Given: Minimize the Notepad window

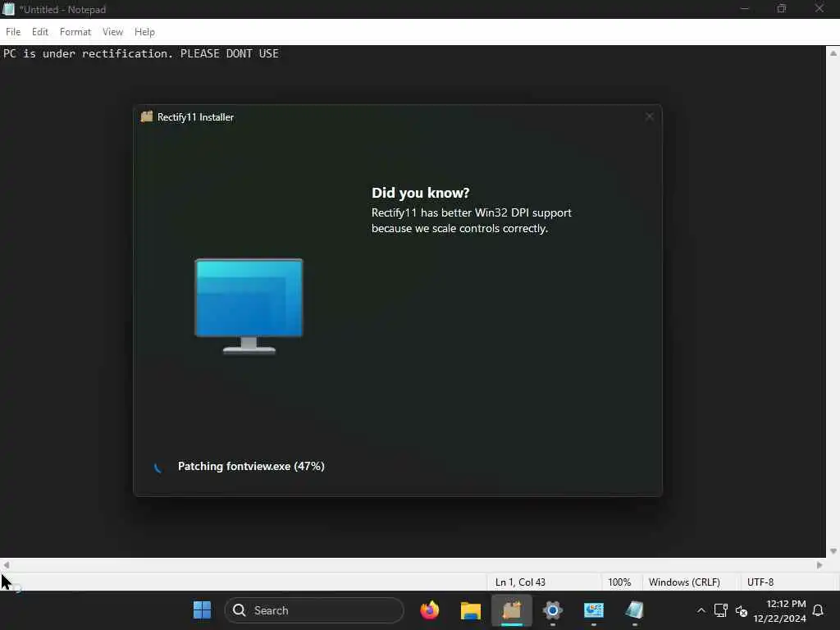Looking at the screenshot, I should [744, 9].
